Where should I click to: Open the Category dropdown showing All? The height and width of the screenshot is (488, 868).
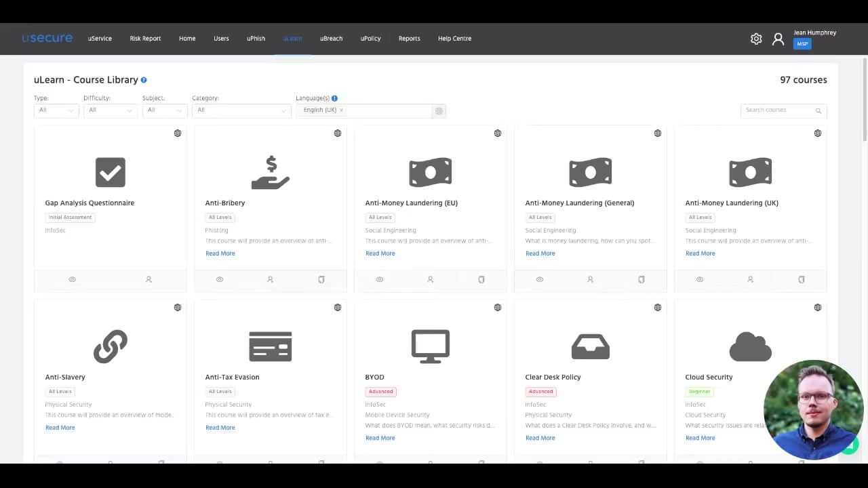[241, 110]
